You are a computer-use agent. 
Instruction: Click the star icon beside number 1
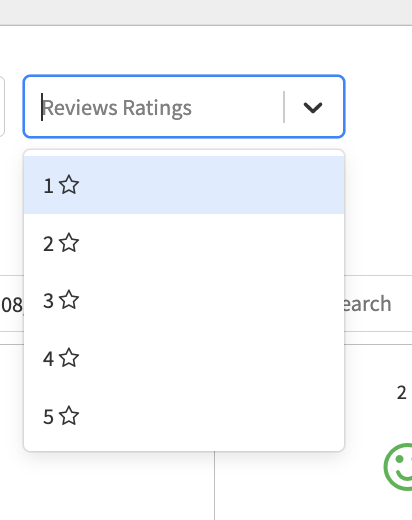[69, 185]
